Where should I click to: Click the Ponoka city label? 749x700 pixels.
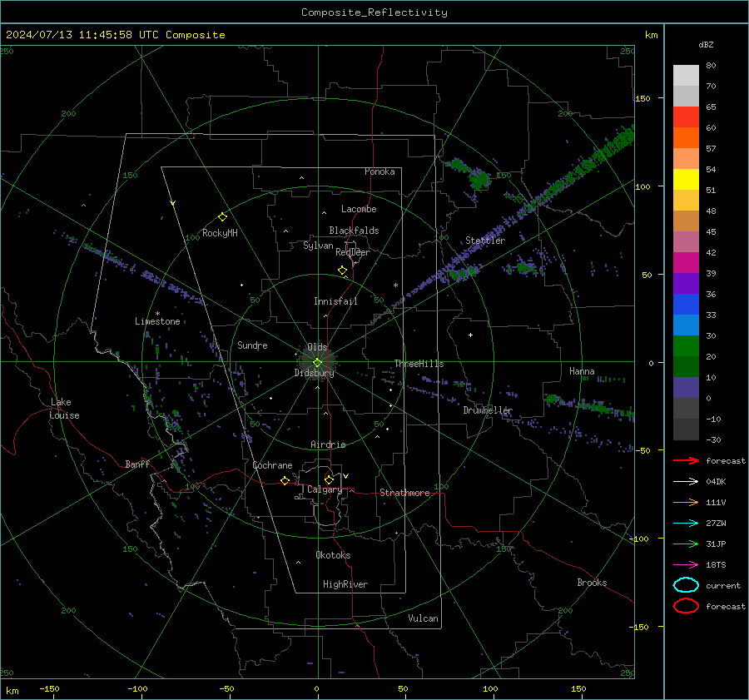(x=379, y=171)
